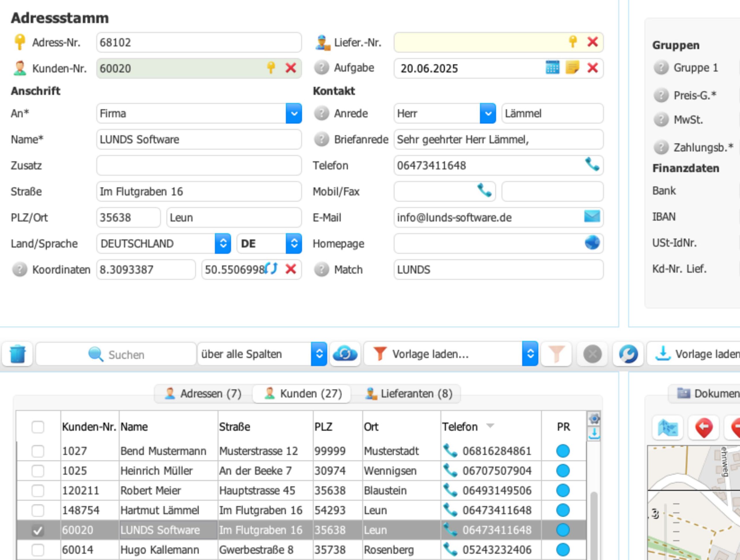The height and width of the screenshot is (560, 740).
Task: Click the red back arrow map button
Action: click(704, 427)
